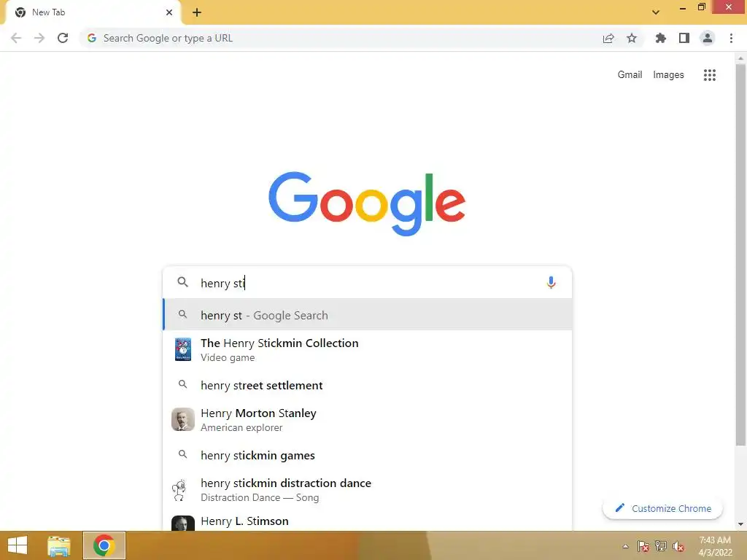The height and width of the screenshot is (560, 747).
Task: Select the New Tab tab
Action: [93, 12]
